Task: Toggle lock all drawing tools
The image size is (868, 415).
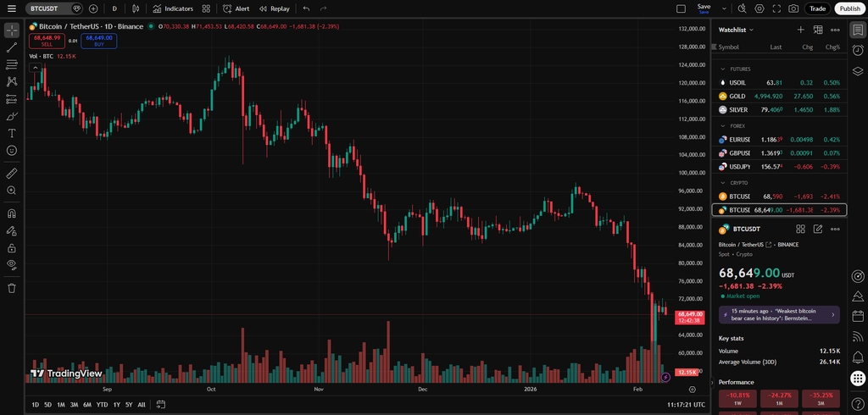Action: point(12,247)
